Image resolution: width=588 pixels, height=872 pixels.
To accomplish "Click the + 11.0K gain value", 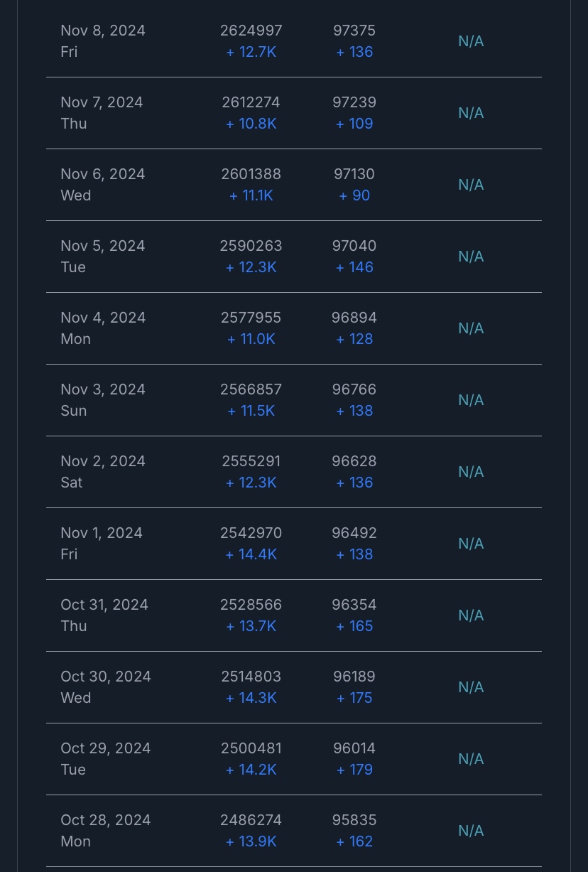I will click(251, 339).
